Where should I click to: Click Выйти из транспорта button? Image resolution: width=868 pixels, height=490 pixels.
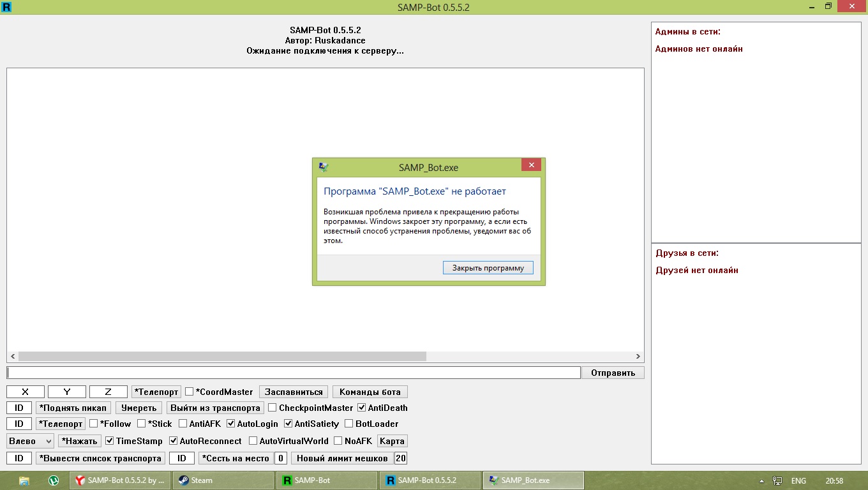215,408
